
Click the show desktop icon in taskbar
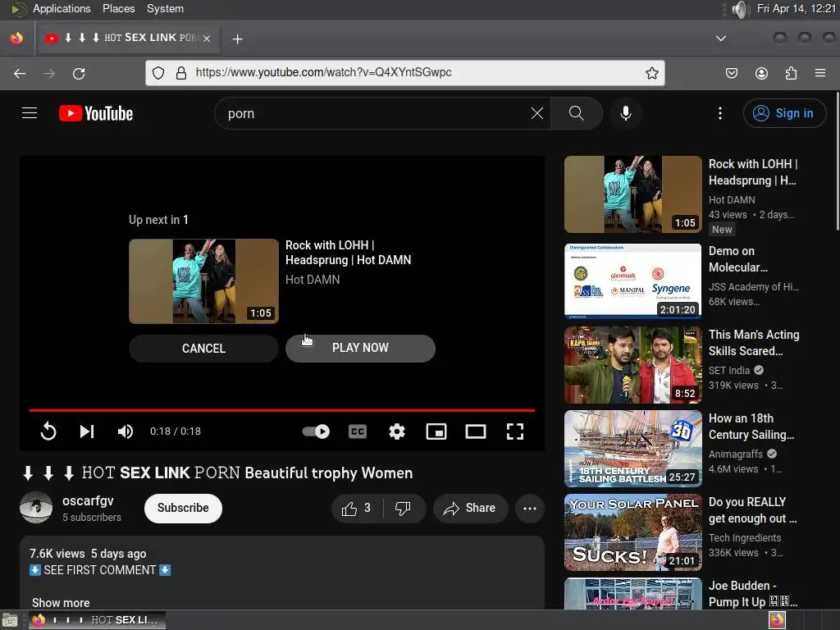point(10,620)
